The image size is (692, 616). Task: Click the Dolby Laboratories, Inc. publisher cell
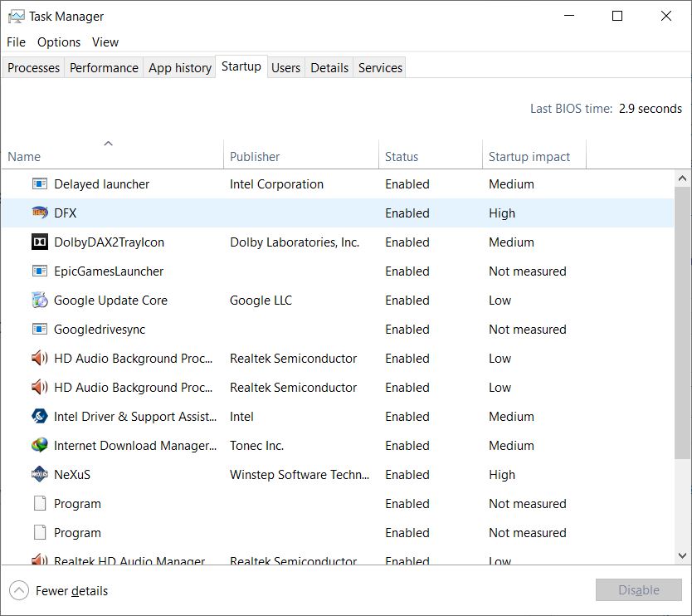[295, 242]
